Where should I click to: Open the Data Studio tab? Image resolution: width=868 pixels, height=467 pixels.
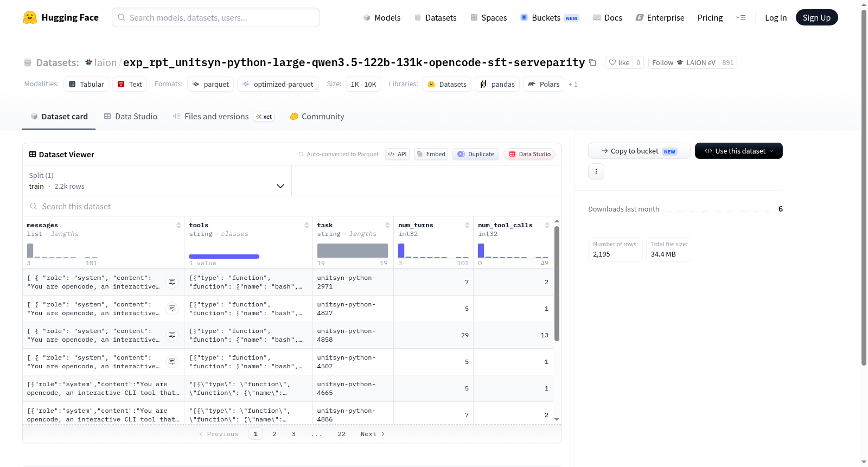[131, 117]
